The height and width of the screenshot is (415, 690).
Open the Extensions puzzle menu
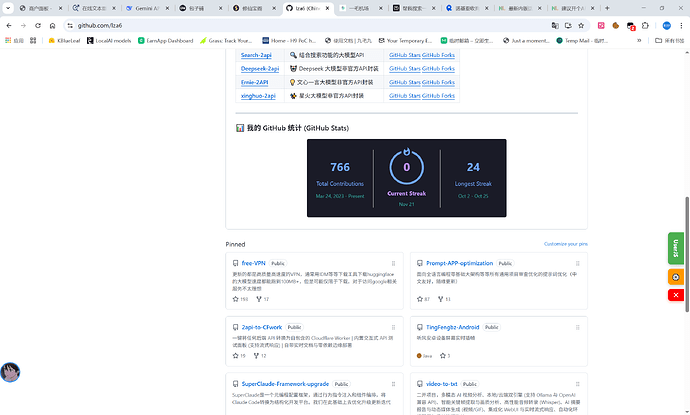tap(645, 26)
